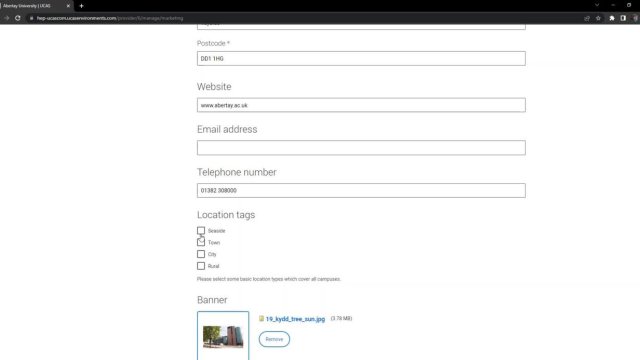Screen dimensions: 640x360
Task: Toggle the Town location tag
Action: tap(201, 242)
